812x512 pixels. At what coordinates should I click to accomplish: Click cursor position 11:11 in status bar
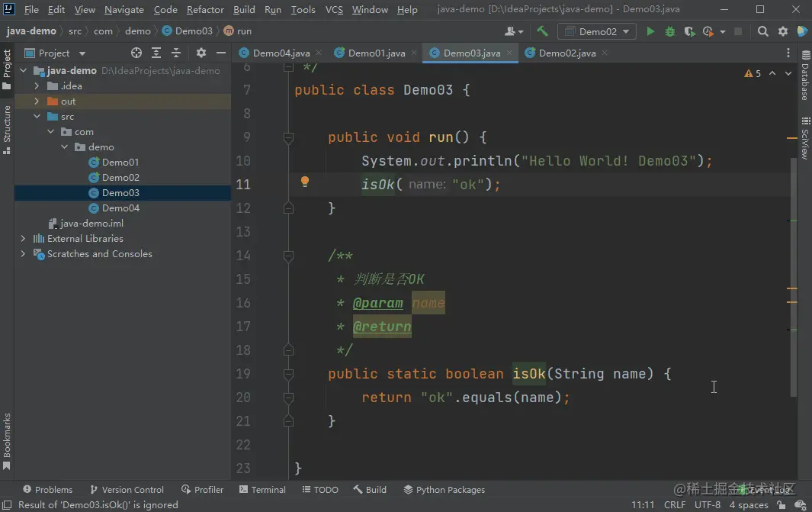[642, 504]
